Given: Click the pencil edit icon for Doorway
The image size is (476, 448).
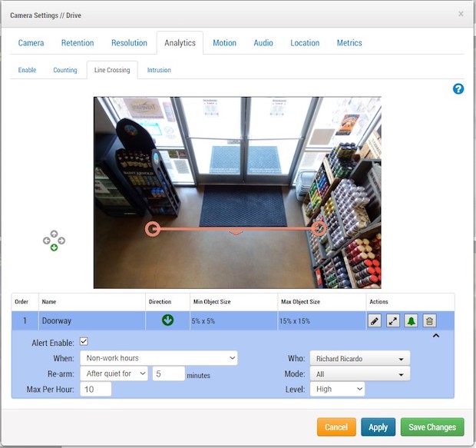Looking at the screenshot, I should click(x=375, y=320).
